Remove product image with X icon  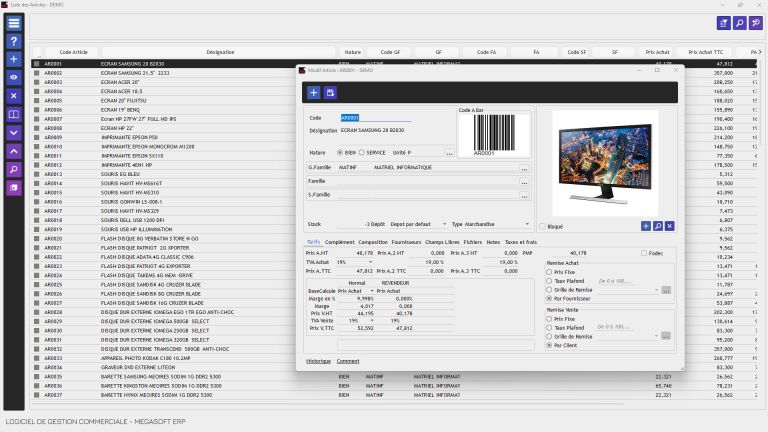pos(670,226)
